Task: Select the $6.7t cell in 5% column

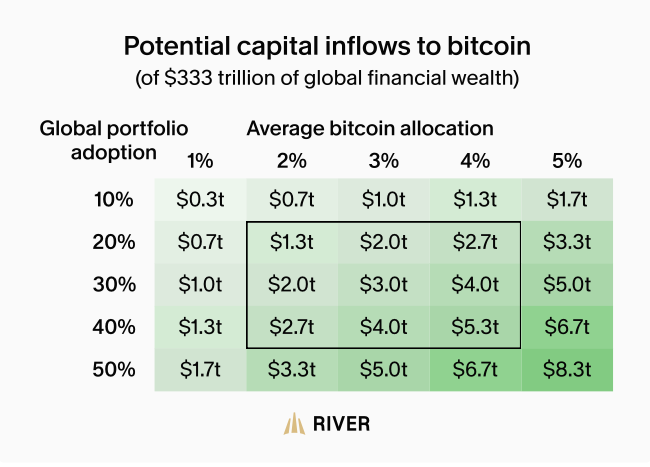Action: tap(567, 327)
